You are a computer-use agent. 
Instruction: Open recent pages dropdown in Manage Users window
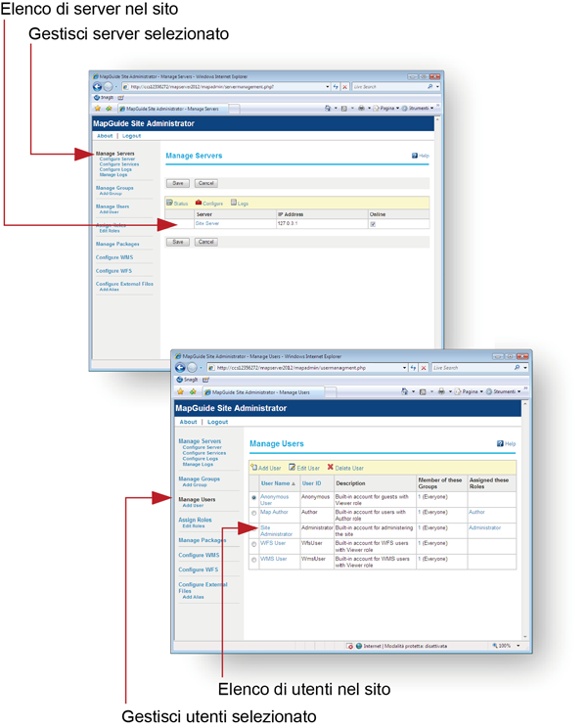click(x=201, y=368)
